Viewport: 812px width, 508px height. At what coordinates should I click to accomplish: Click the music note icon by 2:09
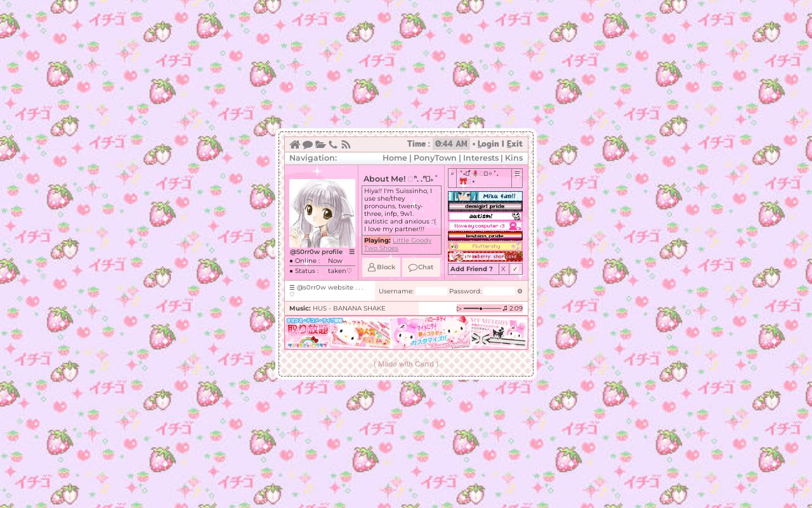[505, 309]
